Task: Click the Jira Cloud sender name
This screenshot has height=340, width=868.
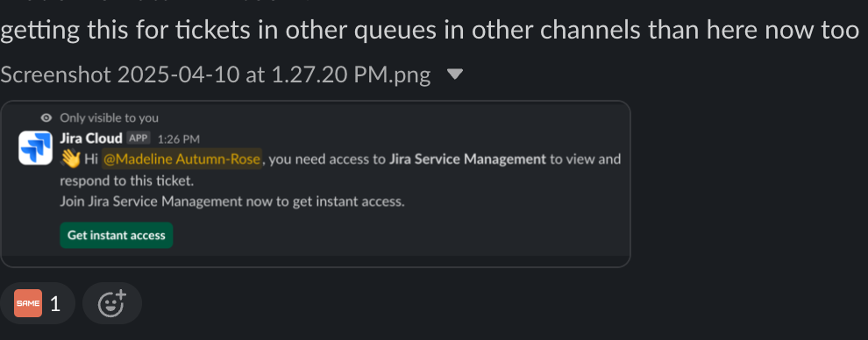Action: click(91, 138)
